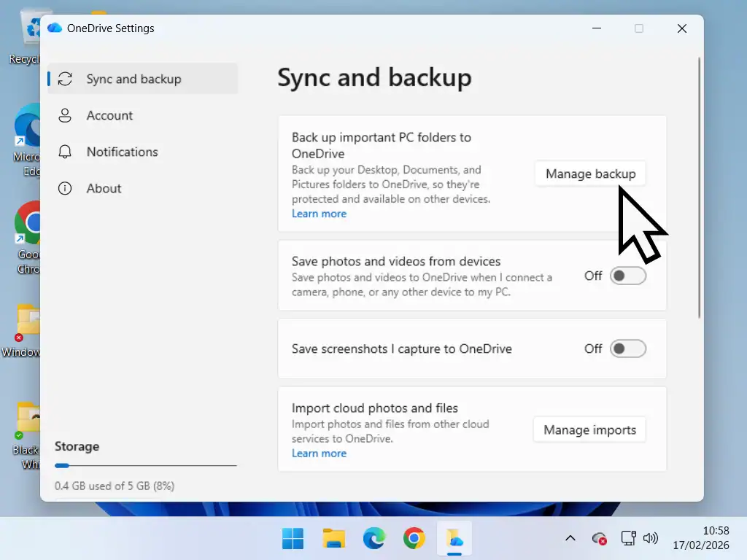Open About via the info icon
747x560 pixels.
coord(65,188)
